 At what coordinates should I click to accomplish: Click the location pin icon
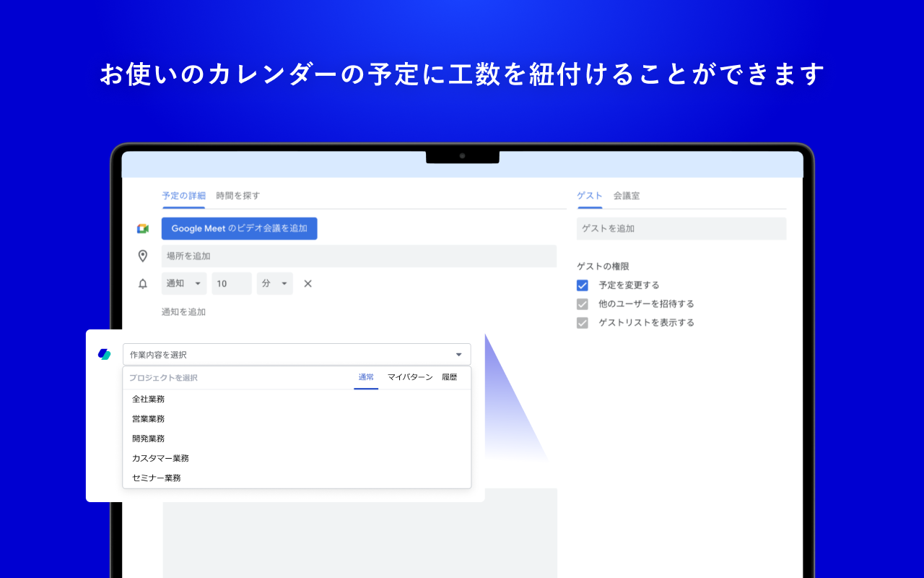pos(142,256)
